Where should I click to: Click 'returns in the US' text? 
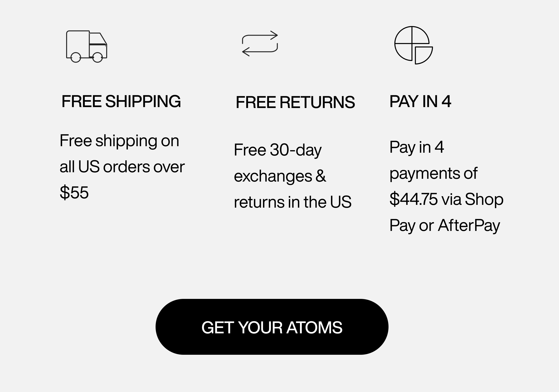293,202
